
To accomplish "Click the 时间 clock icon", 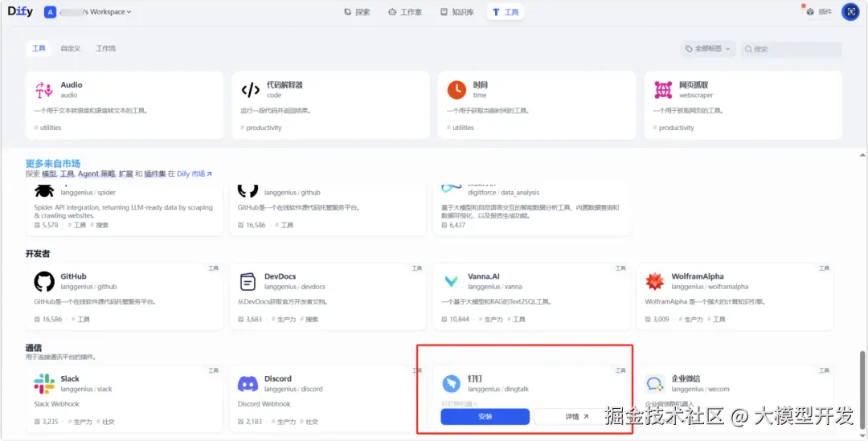I will [457, 90].
